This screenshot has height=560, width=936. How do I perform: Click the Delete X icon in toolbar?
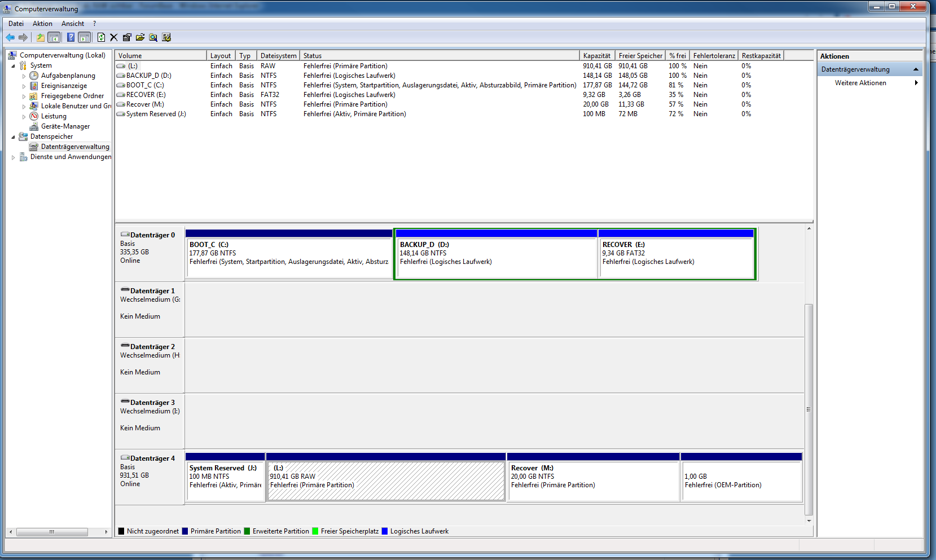click(113, 37)
